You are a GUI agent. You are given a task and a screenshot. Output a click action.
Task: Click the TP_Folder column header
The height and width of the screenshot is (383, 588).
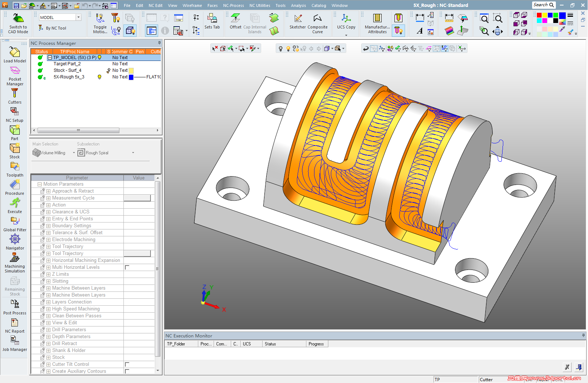click(182, 344)
